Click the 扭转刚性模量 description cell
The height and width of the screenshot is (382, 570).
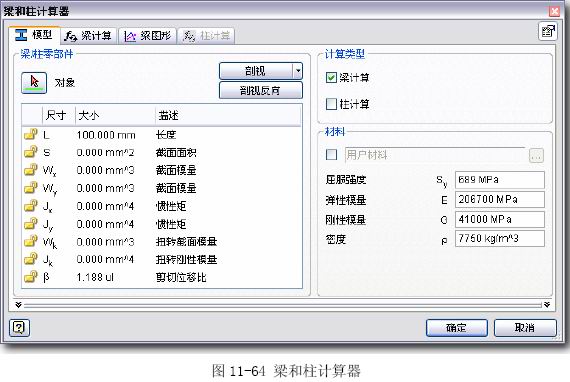pyautogui.click(x=186, y=260)
